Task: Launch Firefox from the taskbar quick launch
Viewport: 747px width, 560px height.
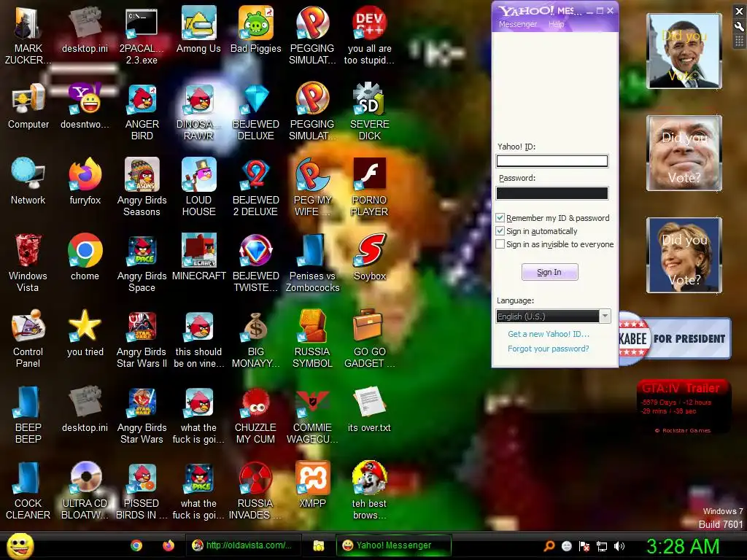Action: [x=169, y=545]
